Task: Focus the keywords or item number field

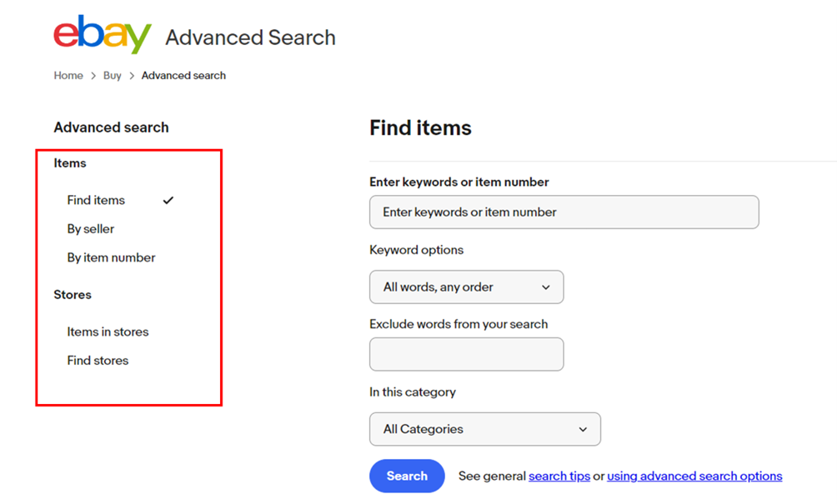Action: coord(564,212)
